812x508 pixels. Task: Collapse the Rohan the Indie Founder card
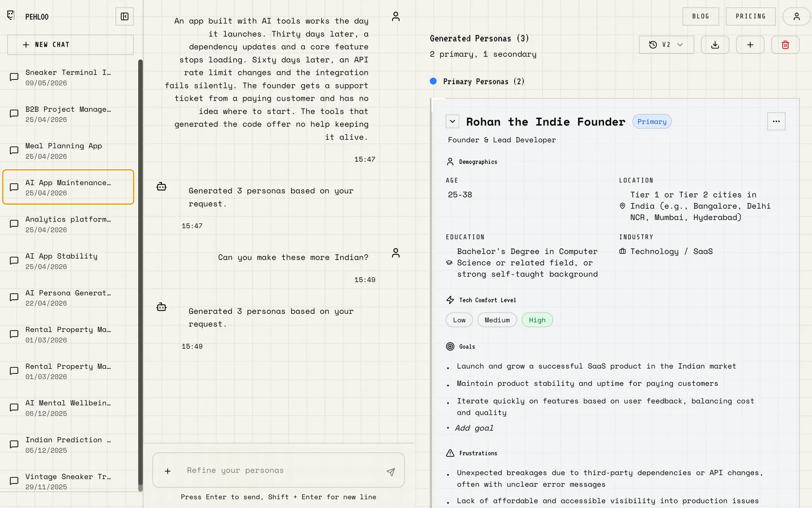pyautogui.click(x=452, y=121)
